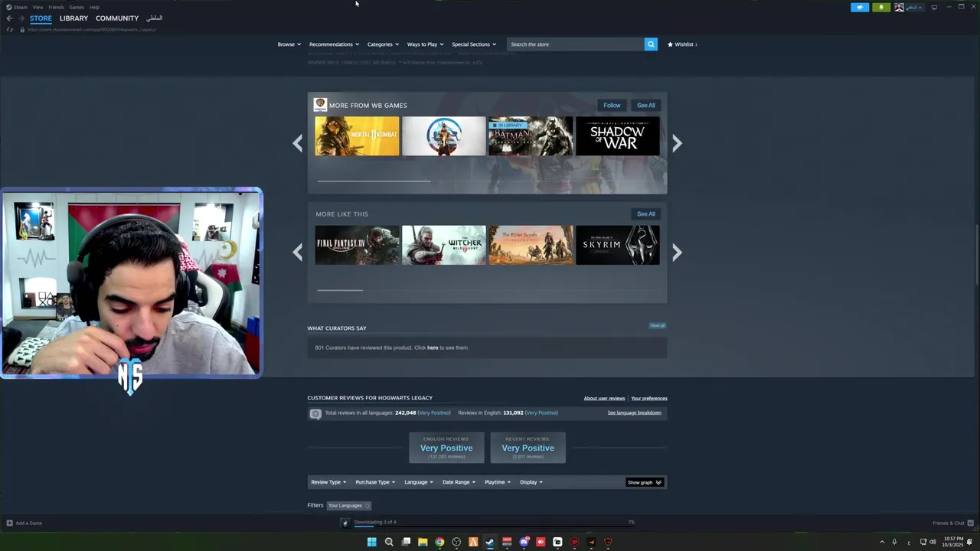Switch to the STORE tab
The height and width of the screenshot is (551, 980).
(x=41, y=18)
